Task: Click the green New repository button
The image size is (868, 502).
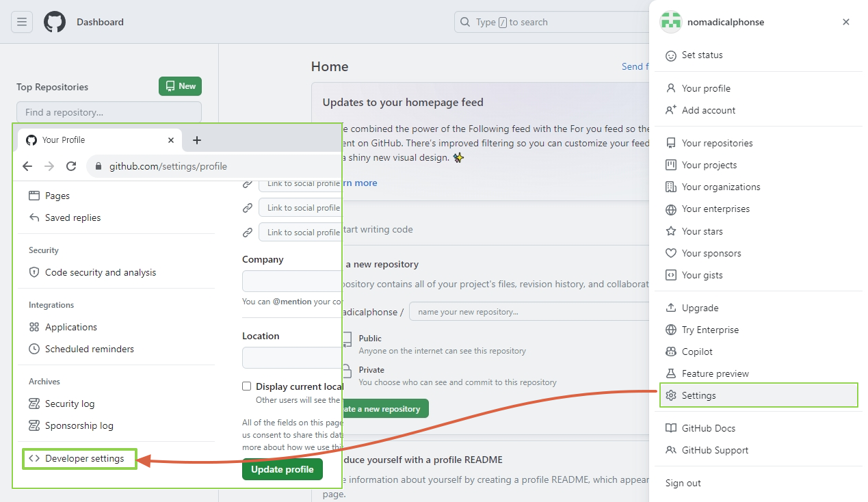Action: coord(180,86)
